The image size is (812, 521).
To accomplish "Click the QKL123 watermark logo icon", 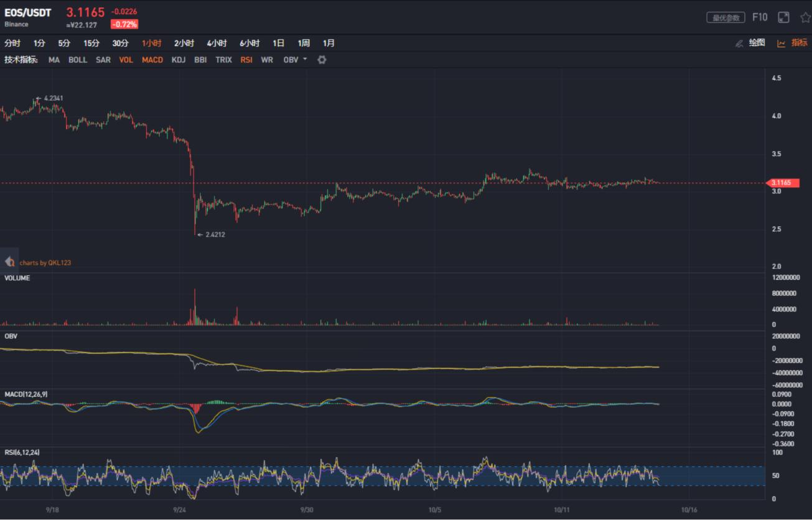I will (x=9, y=262).
